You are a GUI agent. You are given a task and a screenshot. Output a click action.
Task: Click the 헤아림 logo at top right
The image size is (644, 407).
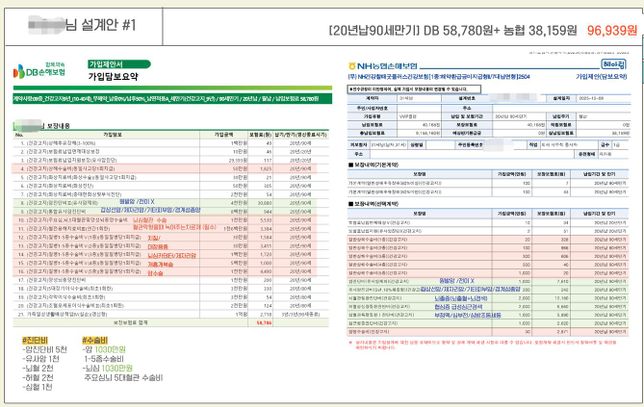click(611, 64)
